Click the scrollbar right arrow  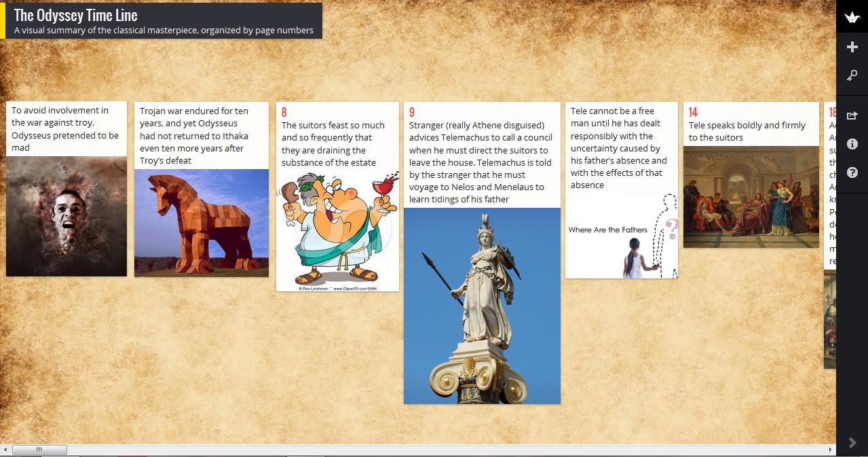[x=831, y=450]
